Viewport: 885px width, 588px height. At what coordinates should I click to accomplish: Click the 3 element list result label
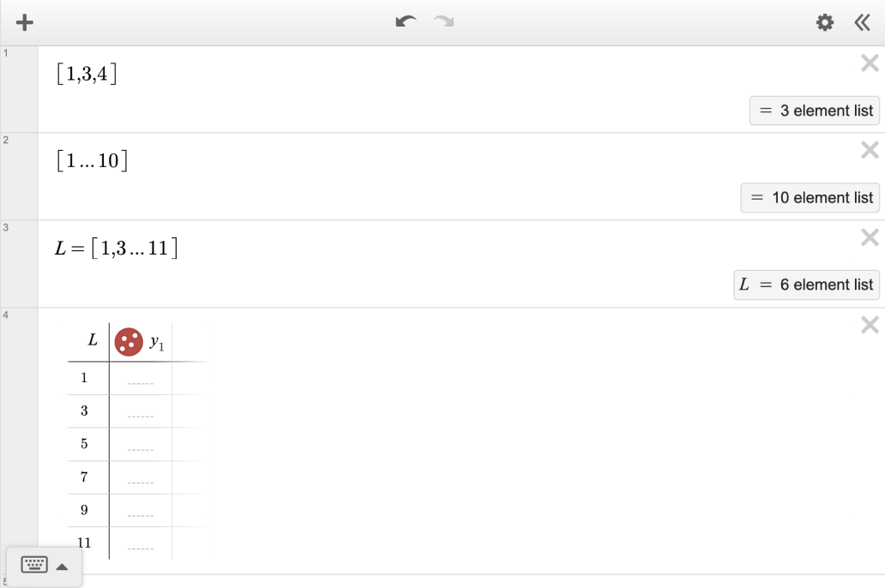[814, 111]
